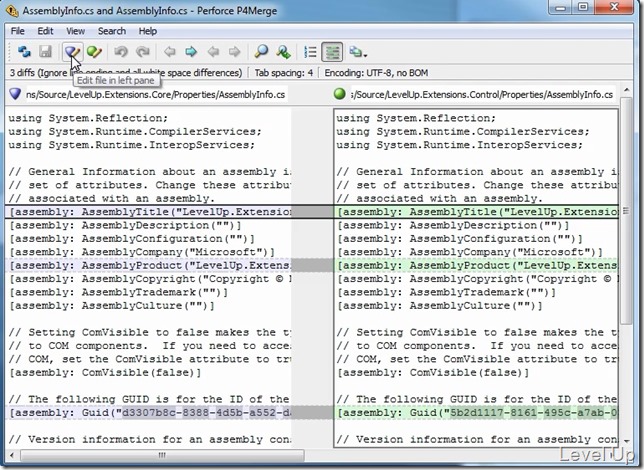The width and height of the screenshot is (644, 470).
Task: Click the AssemblyTrademark line in left pane
Action: (119, 293)
